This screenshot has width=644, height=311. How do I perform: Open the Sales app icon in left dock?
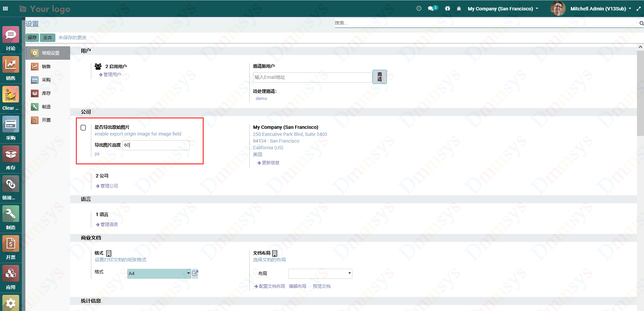11,64
